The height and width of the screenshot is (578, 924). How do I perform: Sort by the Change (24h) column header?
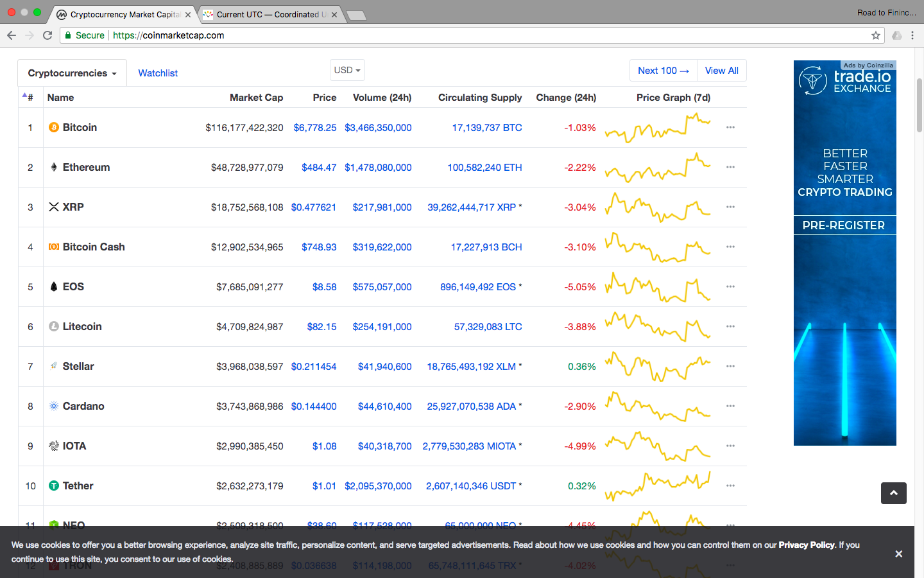(x=566, y=97)
